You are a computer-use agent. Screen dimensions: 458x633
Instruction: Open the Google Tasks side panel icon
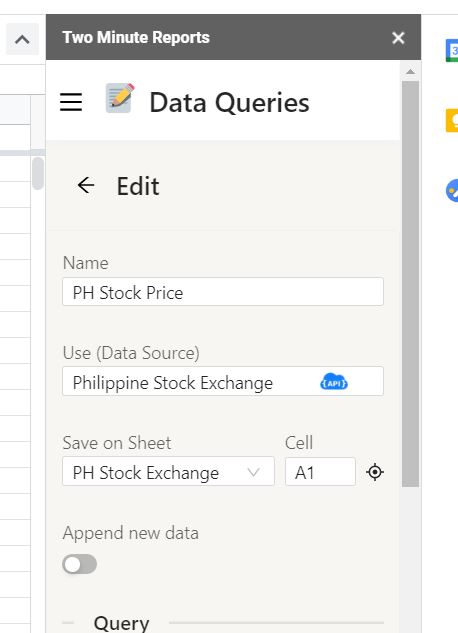point(452,190)
